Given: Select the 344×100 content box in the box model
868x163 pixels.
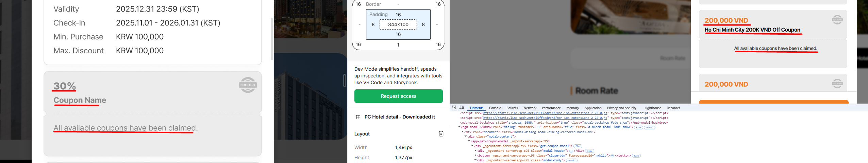Looking at the screenshot, I should click(x=398, y=24).
